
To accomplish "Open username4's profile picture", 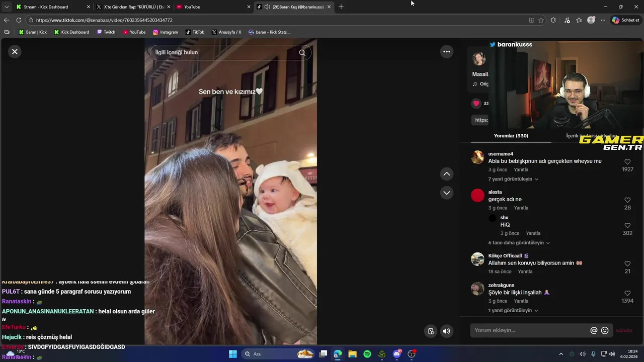I will 477,157.
